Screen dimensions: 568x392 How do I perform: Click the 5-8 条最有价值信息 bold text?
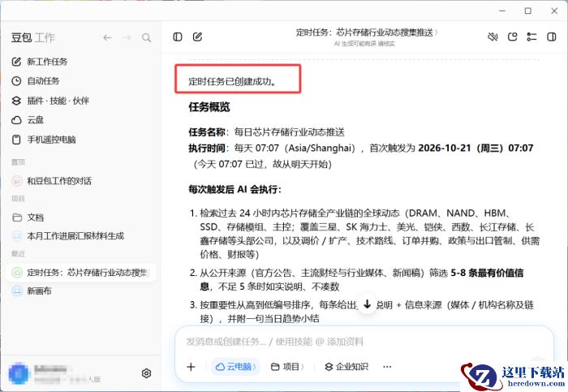tap(487, 273)
